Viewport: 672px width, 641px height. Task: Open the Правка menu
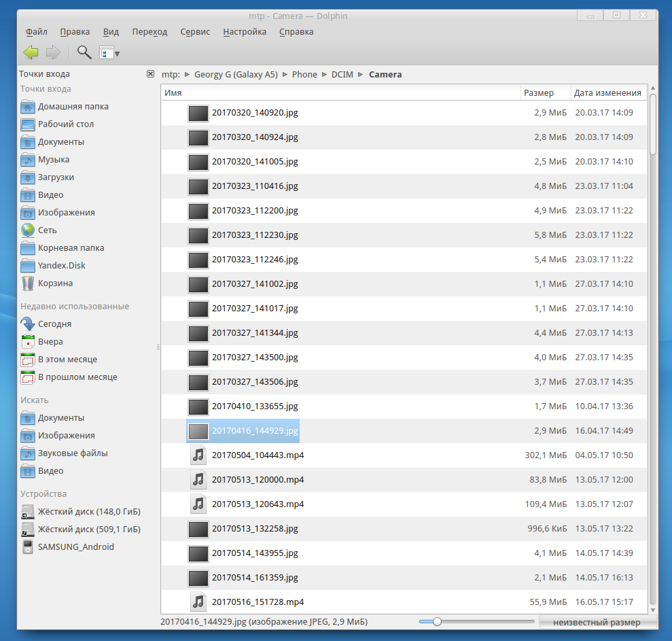coord(75,32)
